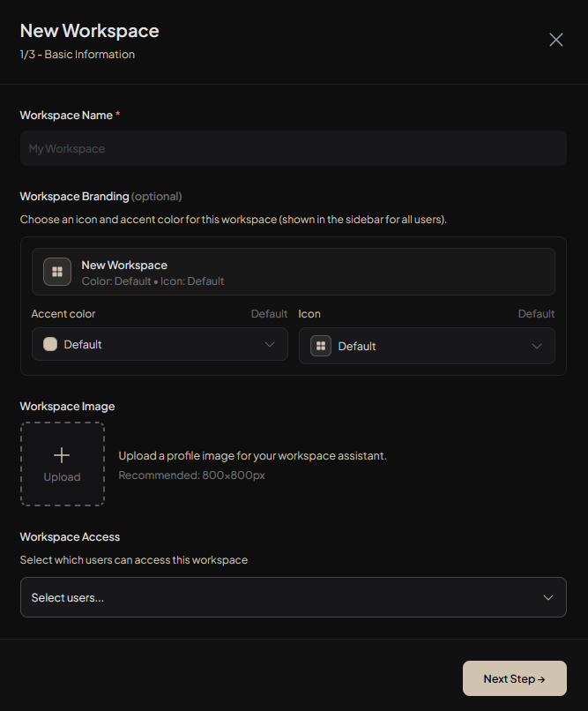Click the grid icon in branding preview

click(57, 272)
